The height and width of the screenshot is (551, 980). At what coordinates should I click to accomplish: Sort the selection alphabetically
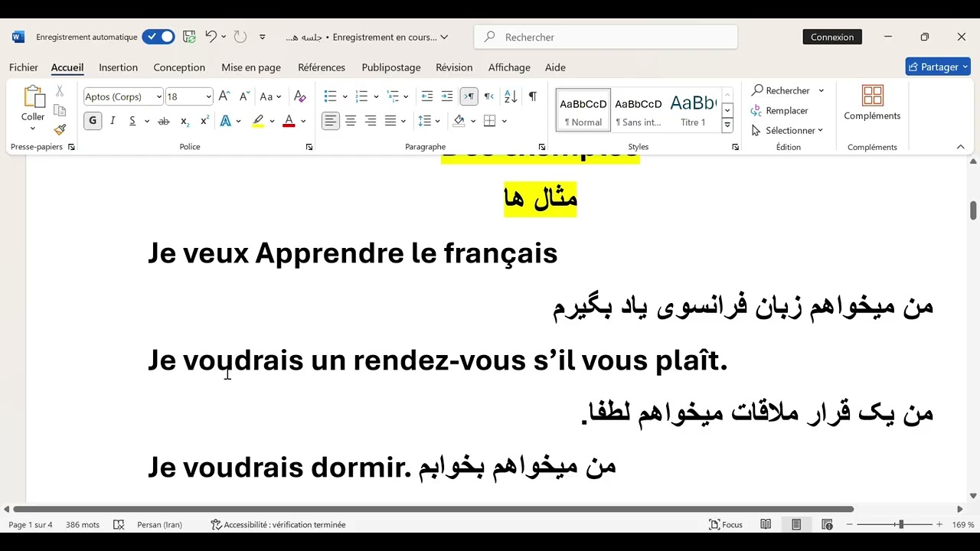coord(511,96)
